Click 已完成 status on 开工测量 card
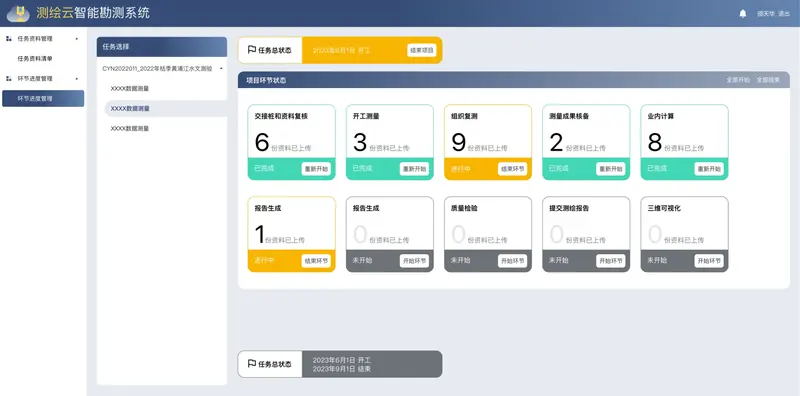800x396 pixels. point(362,168)
